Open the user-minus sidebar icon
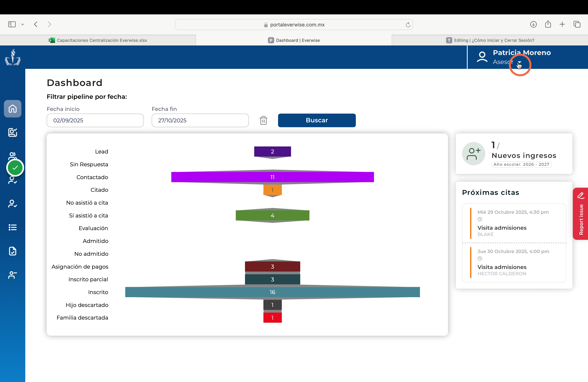 [x=13, y=275]
